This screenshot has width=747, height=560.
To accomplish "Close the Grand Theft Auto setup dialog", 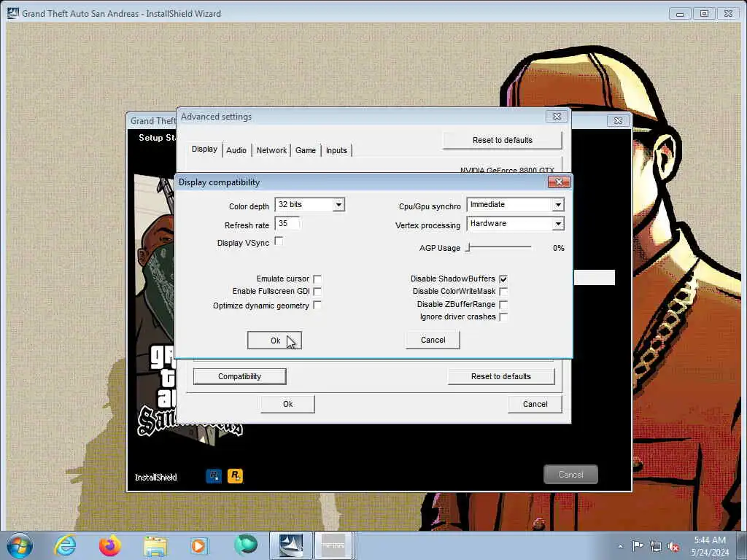I will point(618,121).
